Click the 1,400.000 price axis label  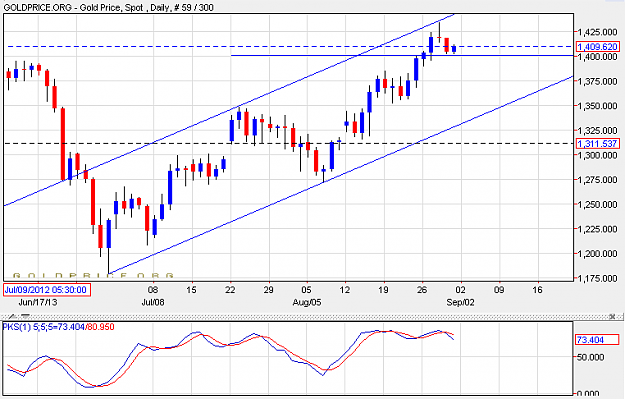coord(597,57)
